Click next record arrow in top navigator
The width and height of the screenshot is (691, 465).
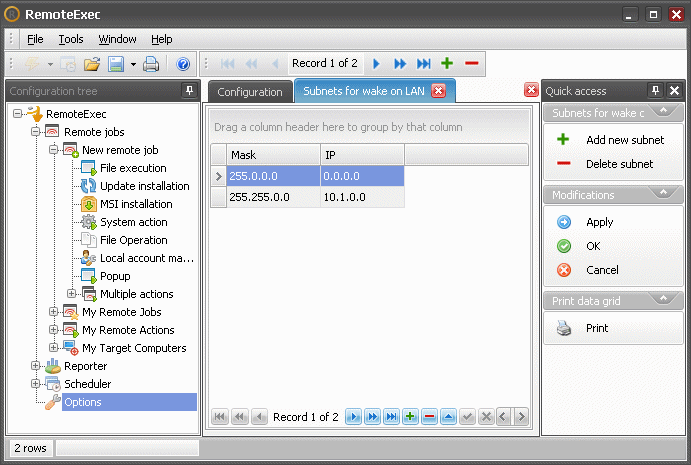(376, 63)
